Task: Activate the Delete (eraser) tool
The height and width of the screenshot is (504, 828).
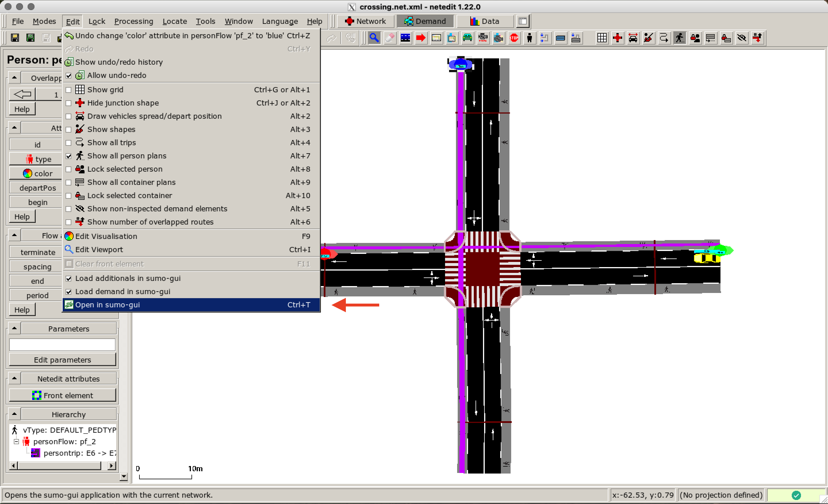Action: click(390, 38)
